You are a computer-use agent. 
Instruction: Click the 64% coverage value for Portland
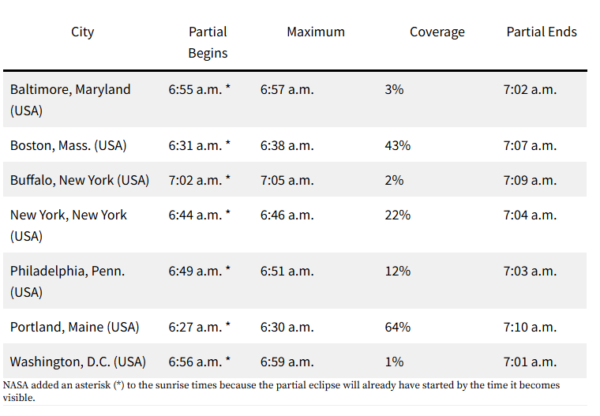(398, 327)
